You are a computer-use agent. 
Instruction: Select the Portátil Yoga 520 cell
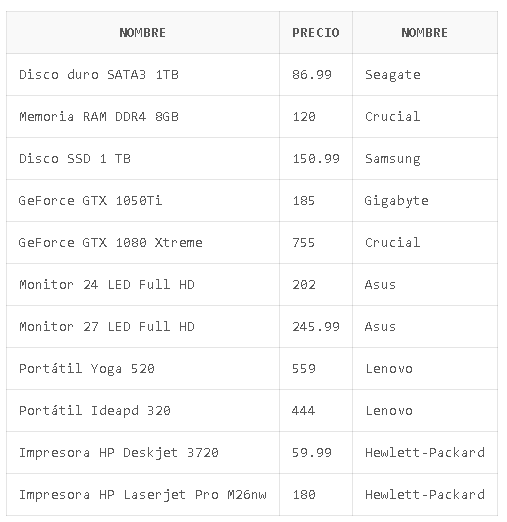[x=143, y=369]
